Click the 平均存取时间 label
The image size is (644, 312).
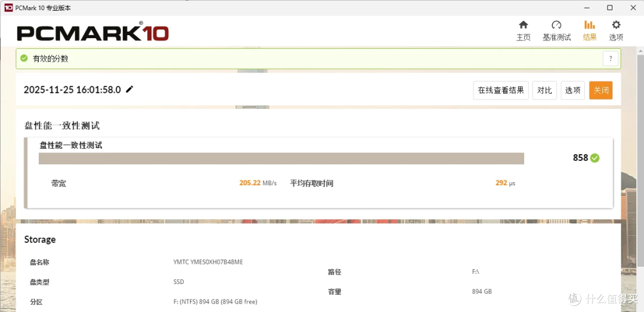(311, 183)
